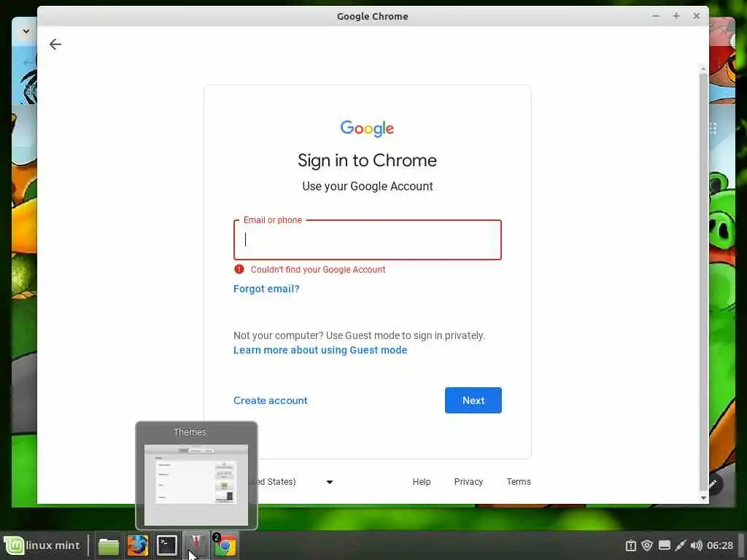Open Learn more about using Guest mode
747x560 pixels.
320,350
